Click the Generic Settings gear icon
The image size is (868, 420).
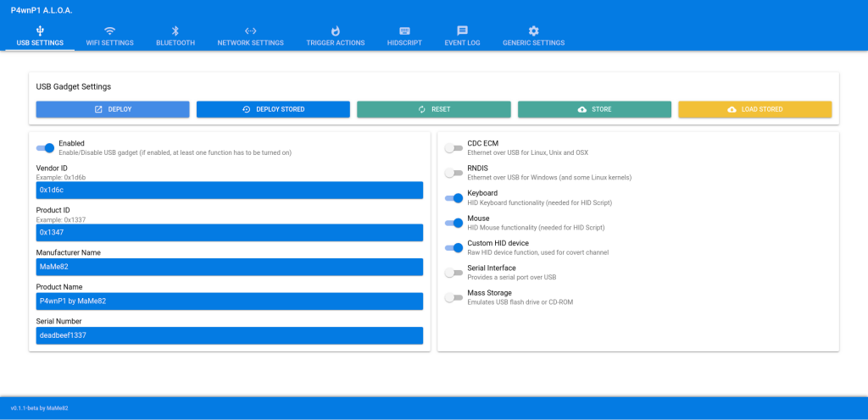point(533,30)
